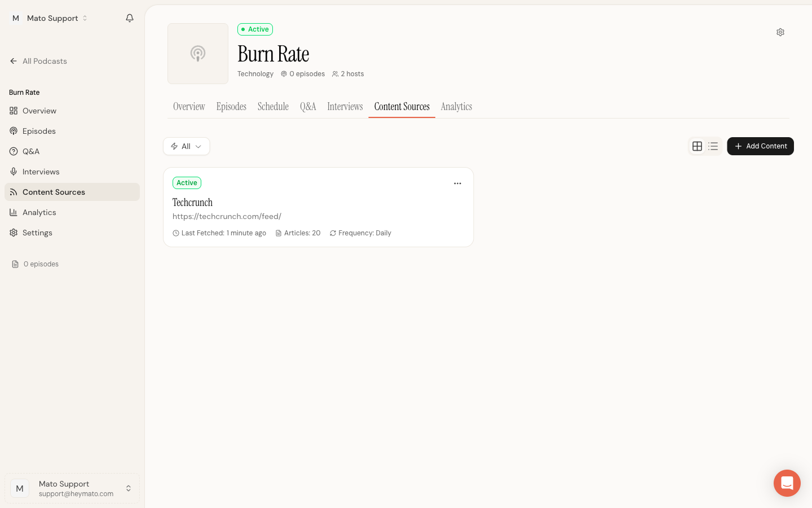This screenshot has height=508, width=812.
Task: Click the M avatar in the bottom account card
Action: (20, 488)
